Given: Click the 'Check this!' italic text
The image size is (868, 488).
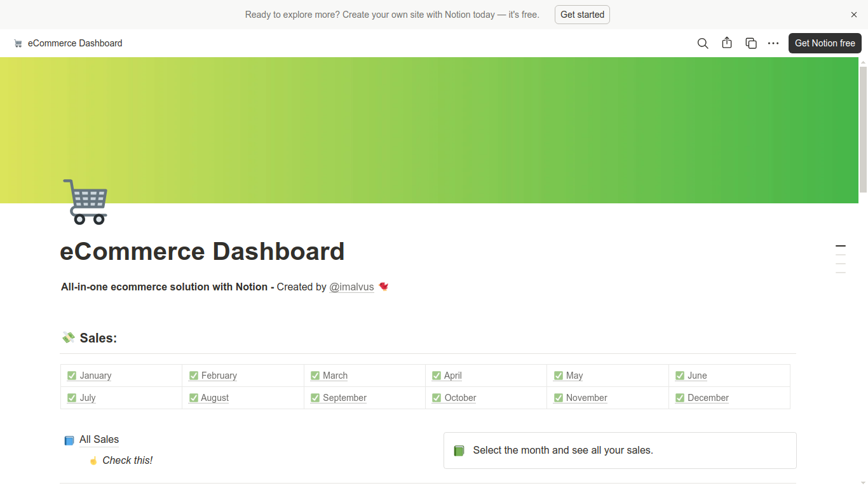Looking at the screenshot, I should (127, 461).
